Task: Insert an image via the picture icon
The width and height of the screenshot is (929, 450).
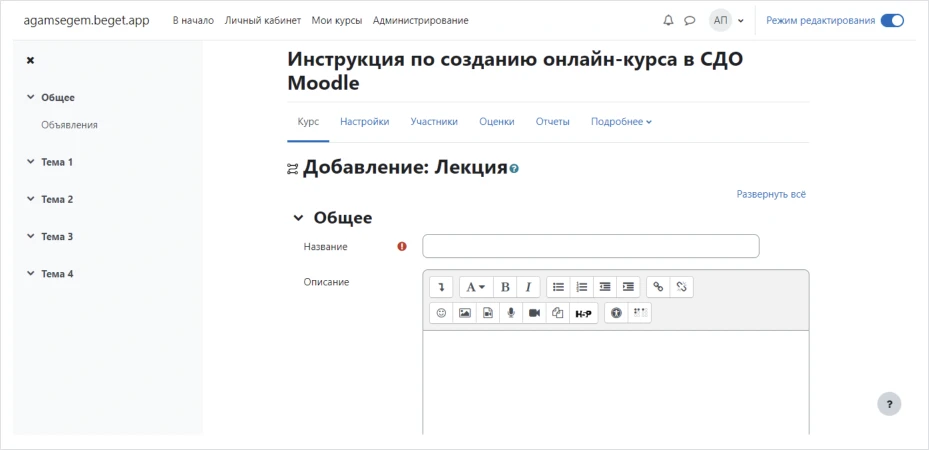Action: [464, 313]
